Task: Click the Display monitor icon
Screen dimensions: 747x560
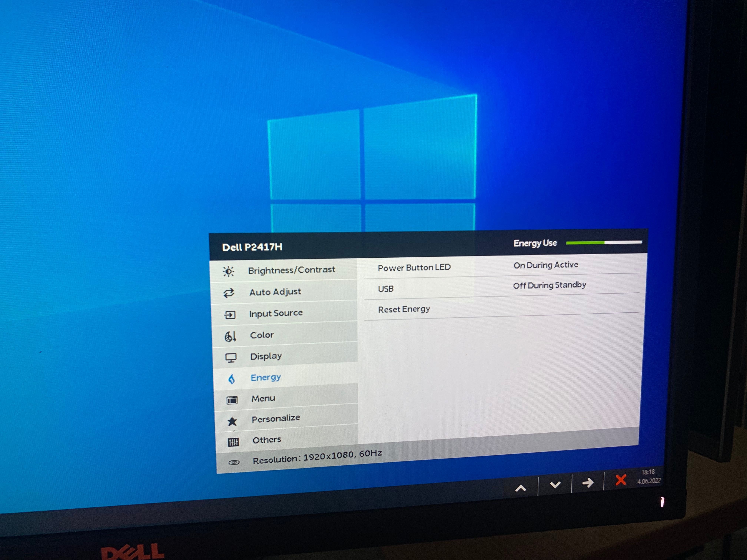Action: [x=231, y=358]
